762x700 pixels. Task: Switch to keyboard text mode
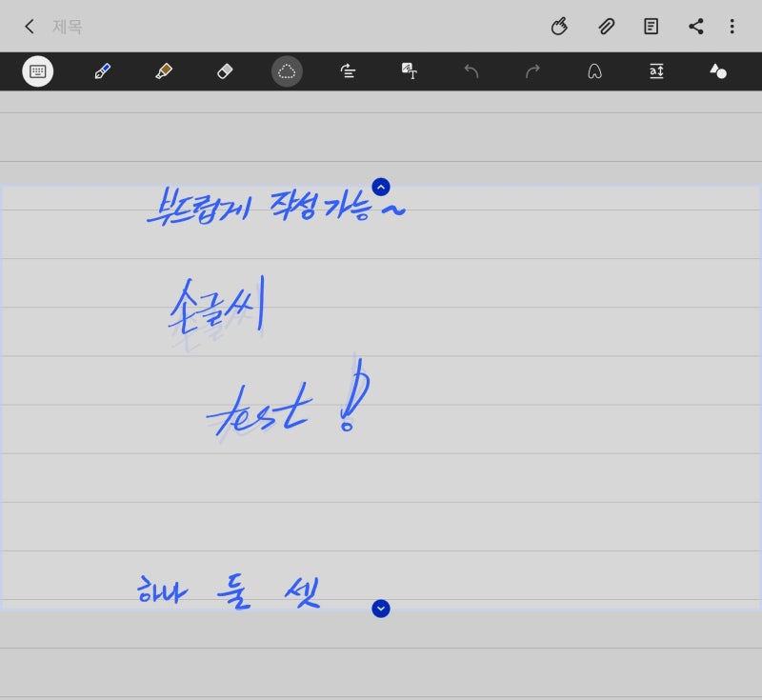point(37,71)
